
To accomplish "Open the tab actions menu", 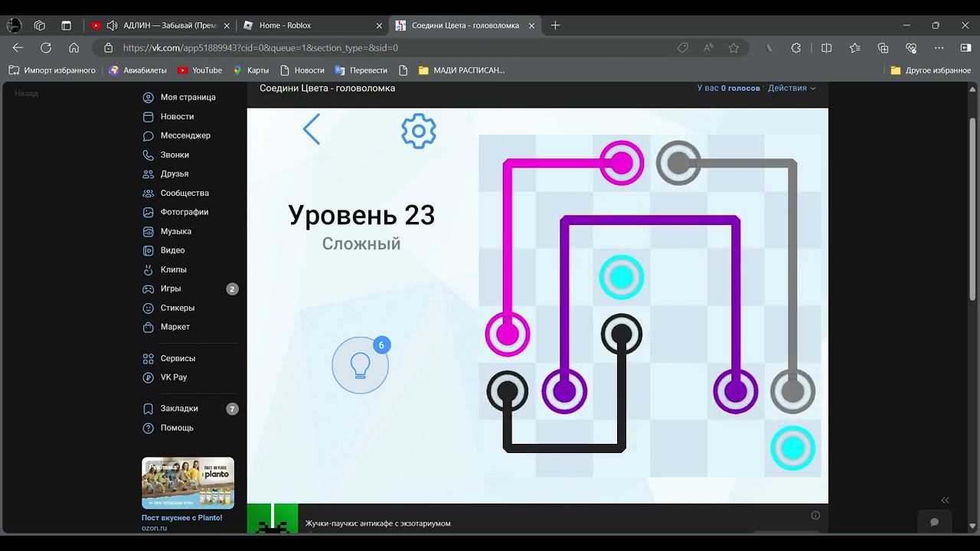I will click(66, 25).
